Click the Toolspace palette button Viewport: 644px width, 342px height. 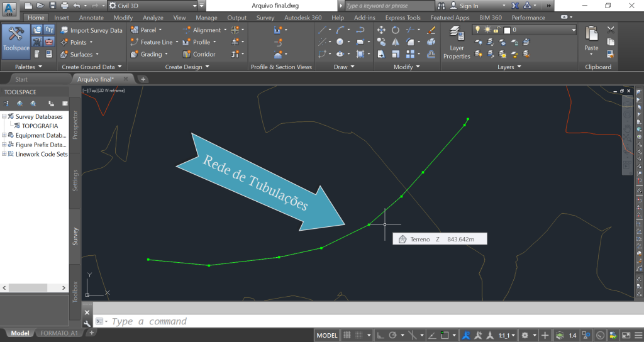(16, 39)
